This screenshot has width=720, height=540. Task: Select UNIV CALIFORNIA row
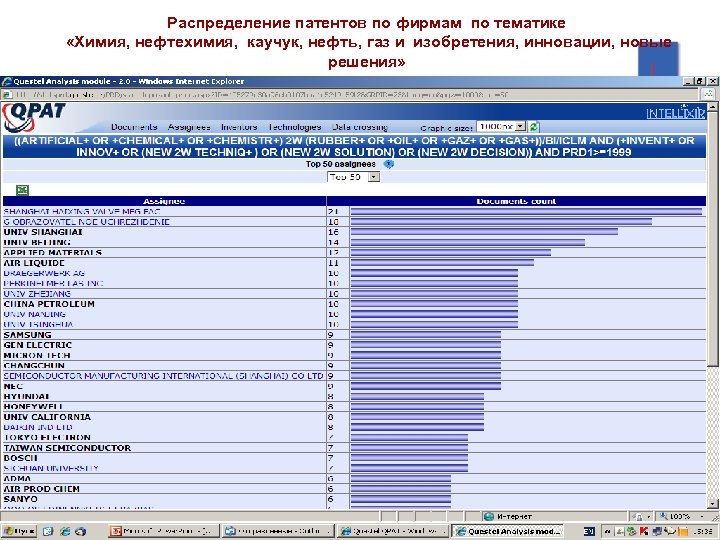[x=354, y=417]
